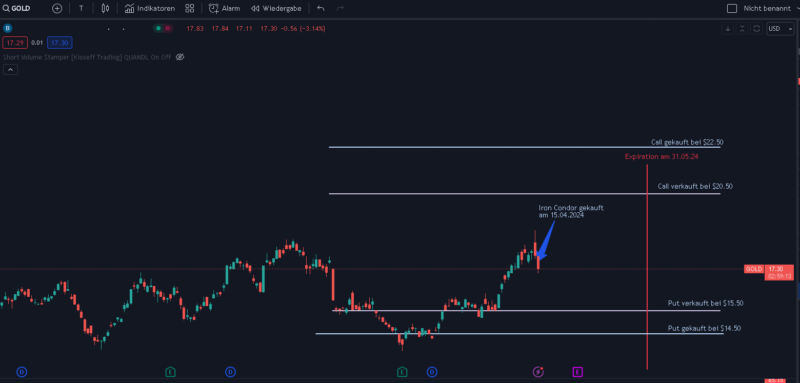Click the down-arrow icon beside USD
The image size is (800, 383).
point(728,29)
